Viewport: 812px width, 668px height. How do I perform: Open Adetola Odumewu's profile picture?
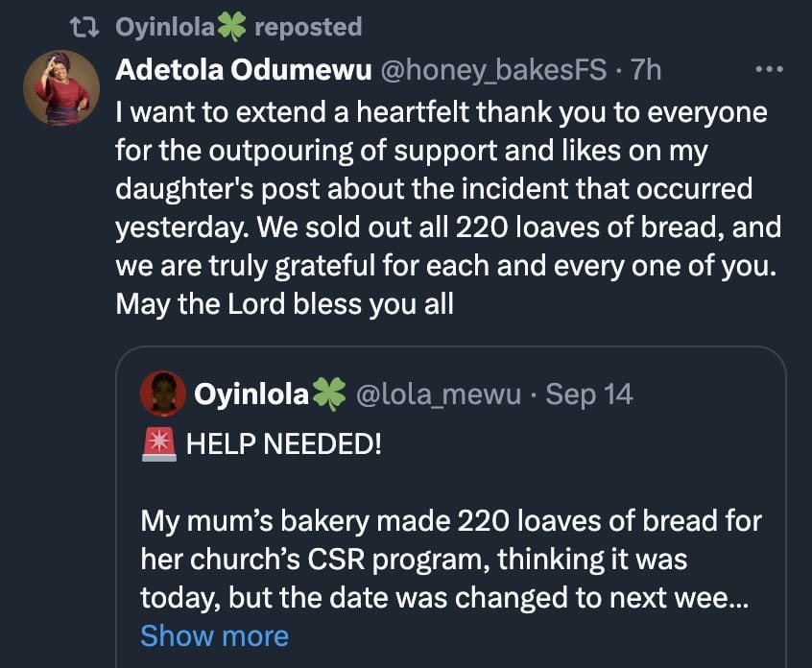(61, 88)
